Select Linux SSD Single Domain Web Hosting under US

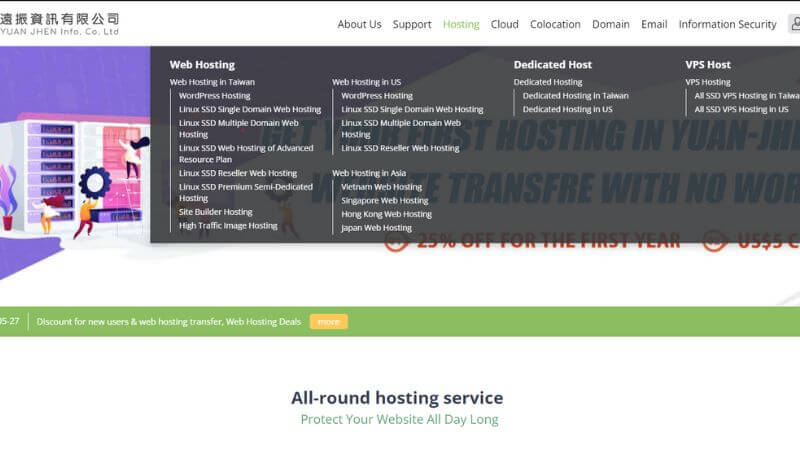click(x=412, y=109)
